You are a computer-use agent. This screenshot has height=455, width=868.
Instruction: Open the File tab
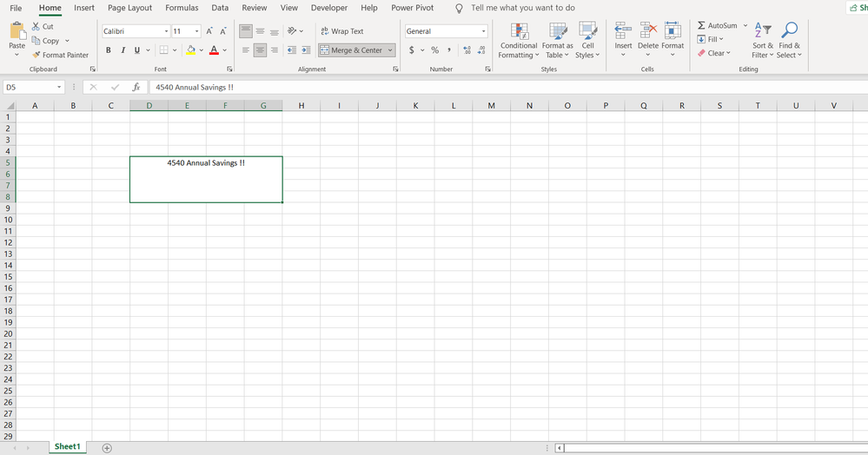(x=16, y=8)
